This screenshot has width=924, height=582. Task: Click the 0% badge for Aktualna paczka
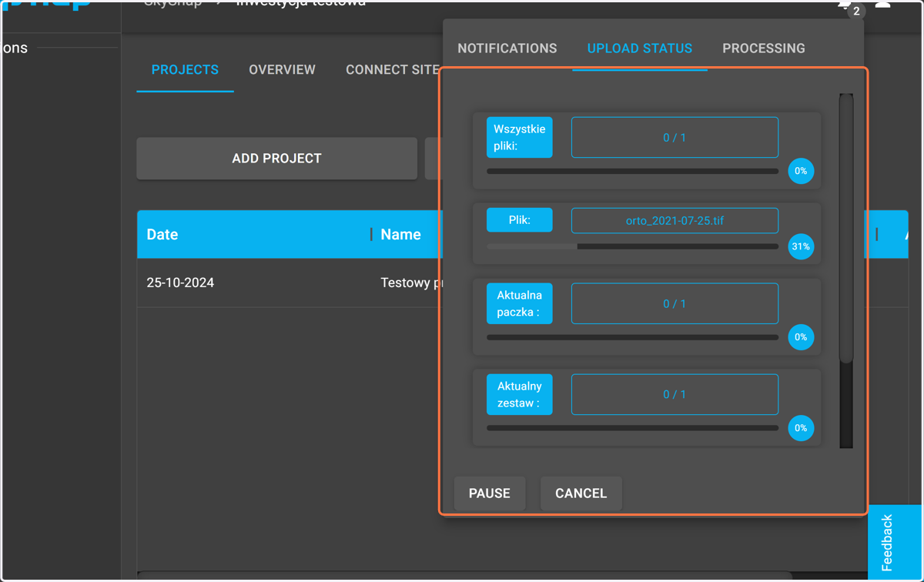pyautogui.click(x=801, y=337)
